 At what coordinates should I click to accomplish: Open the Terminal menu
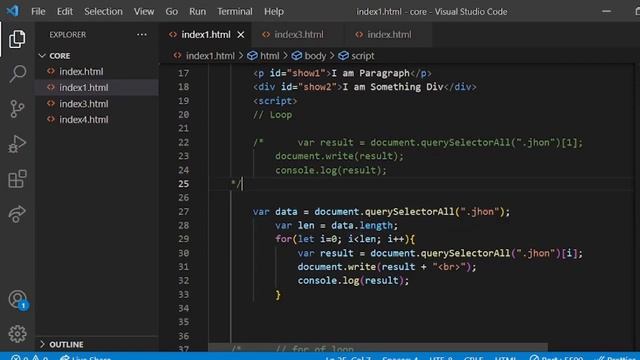pos(235,11)
